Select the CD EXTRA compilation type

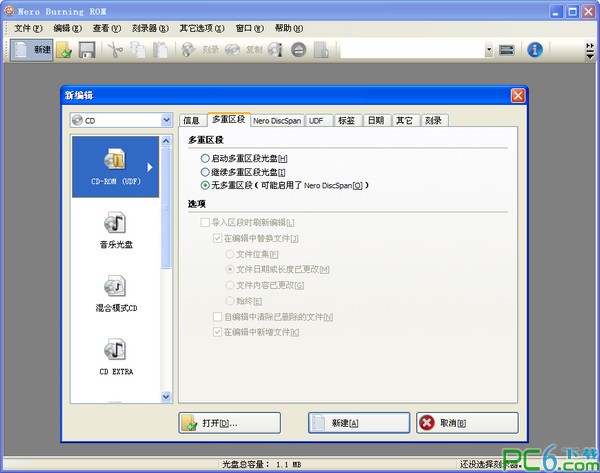pyautogui.click(x=116, y=357)
